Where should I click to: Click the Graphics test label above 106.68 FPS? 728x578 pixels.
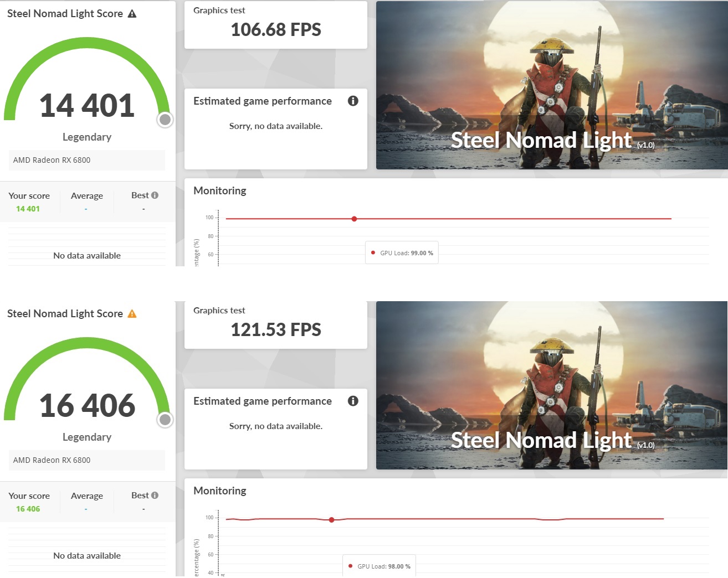click(x=219, y=10)
